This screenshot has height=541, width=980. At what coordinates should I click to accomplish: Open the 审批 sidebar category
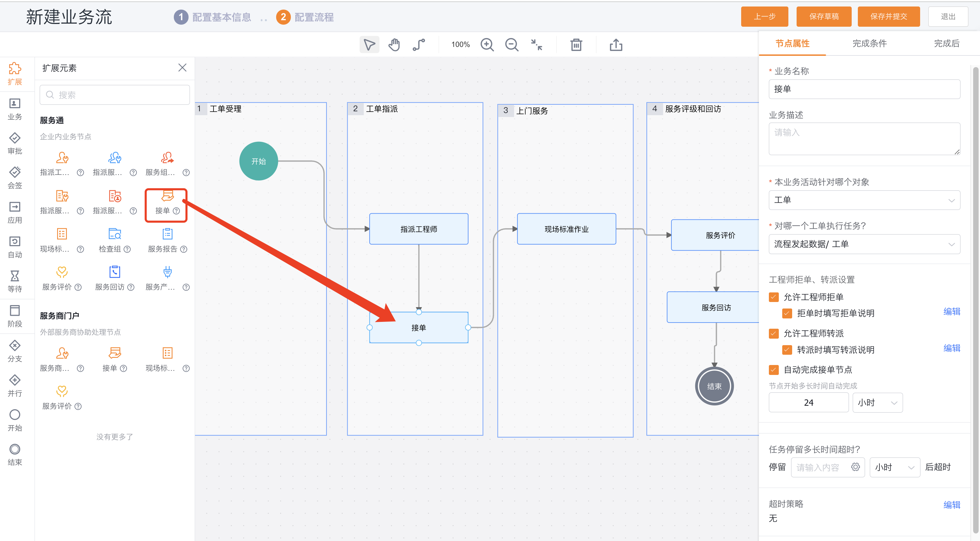coord(15,143)
